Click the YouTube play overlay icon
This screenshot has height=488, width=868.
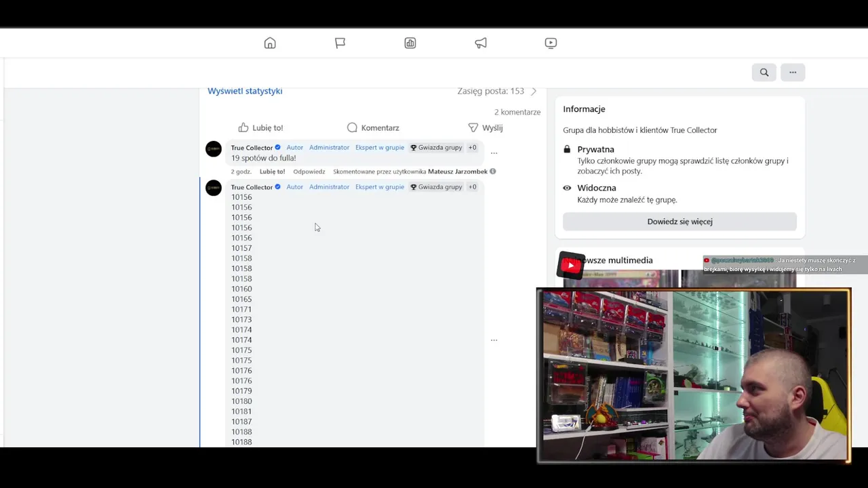[x=570, y=266]
